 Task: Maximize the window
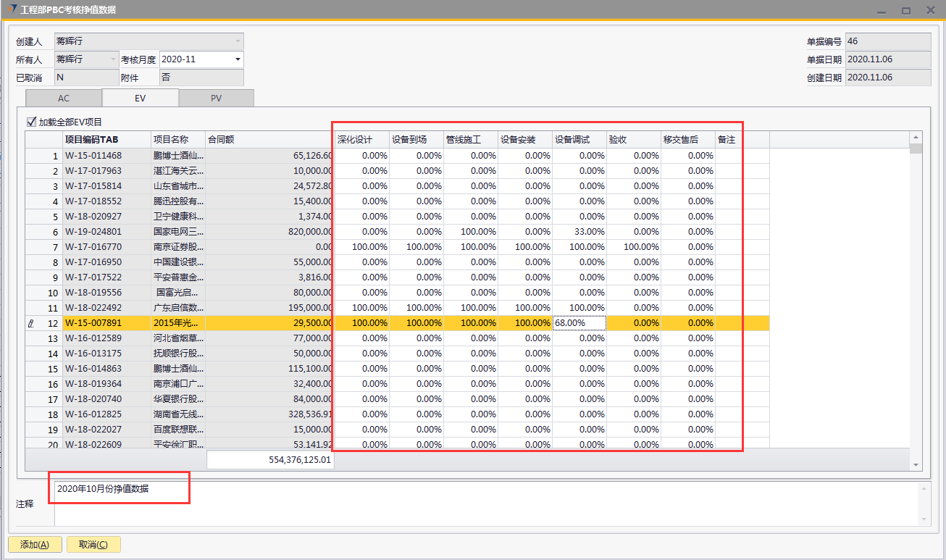coord(905,11)
